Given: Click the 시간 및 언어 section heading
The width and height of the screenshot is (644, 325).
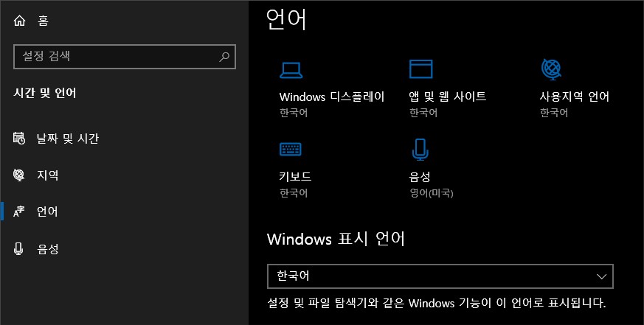Looking at the screenshot, I should [x=45, y=93].
